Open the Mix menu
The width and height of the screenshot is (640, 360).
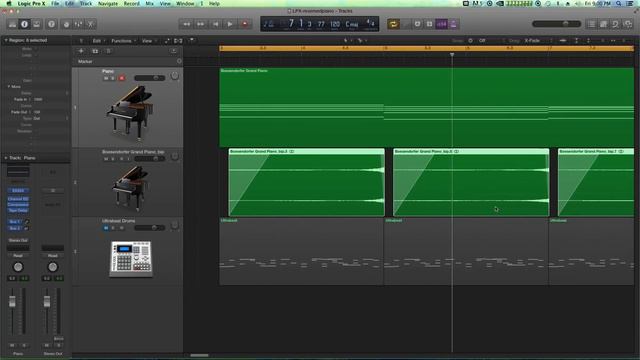(x=150, y=3)
